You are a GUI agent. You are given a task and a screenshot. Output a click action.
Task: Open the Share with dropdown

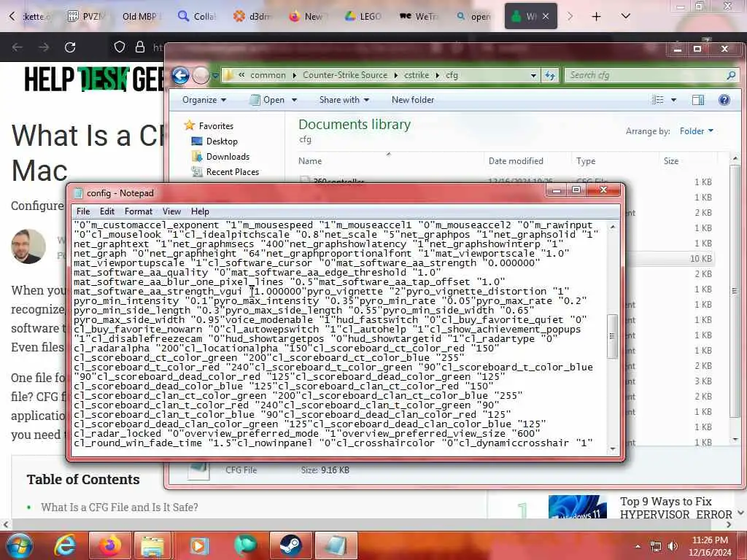coord(344,100)
